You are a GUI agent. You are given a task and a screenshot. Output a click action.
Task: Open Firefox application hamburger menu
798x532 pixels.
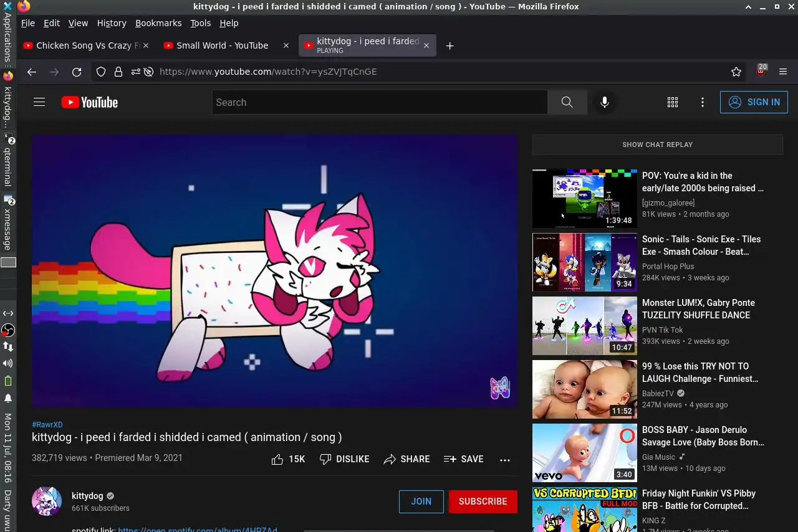click(783, 72)
